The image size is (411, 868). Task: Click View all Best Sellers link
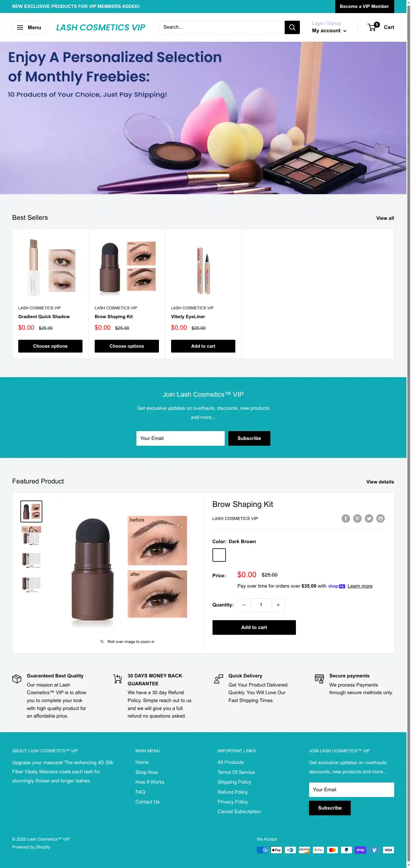point(385,218)
